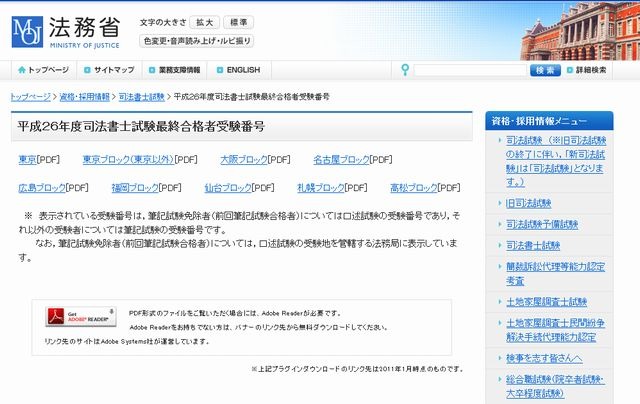Viewport: 640px width, 404px height.
Task: Open 土地家屋調査士試験 sidebar link
Action: click(x=546, y=302)
